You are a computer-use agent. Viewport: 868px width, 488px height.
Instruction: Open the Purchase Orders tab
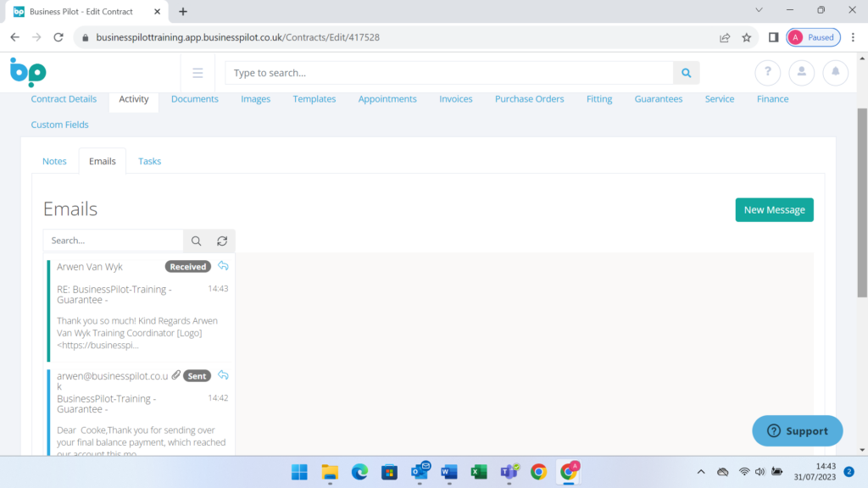tap(529, 99)
